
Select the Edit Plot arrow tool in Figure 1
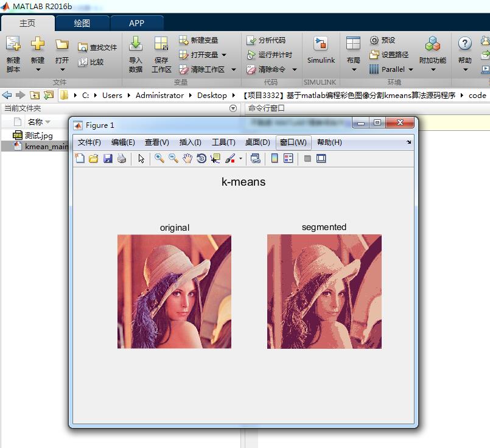click(142, 158)
